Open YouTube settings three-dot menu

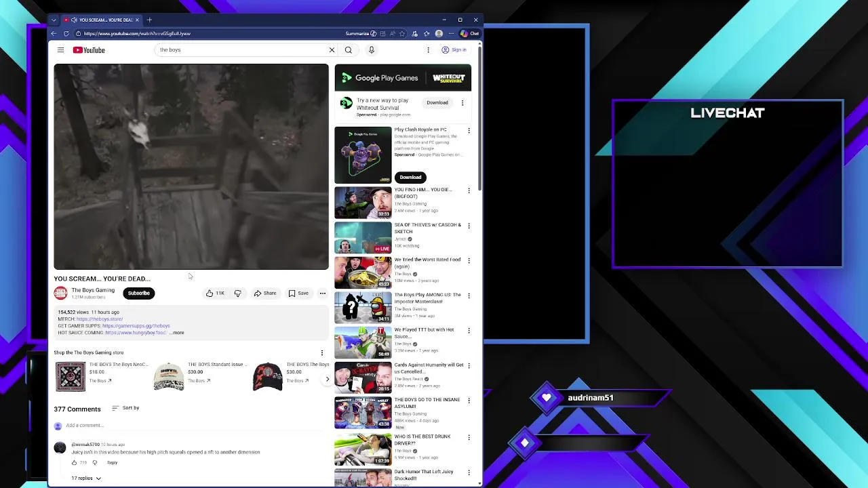coord(428,50)
